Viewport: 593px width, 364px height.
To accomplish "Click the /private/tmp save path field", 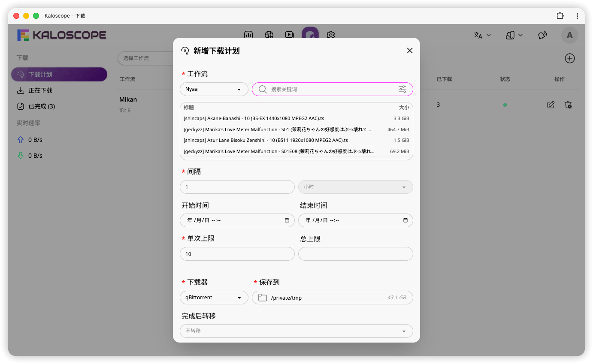I will point(332,298).
